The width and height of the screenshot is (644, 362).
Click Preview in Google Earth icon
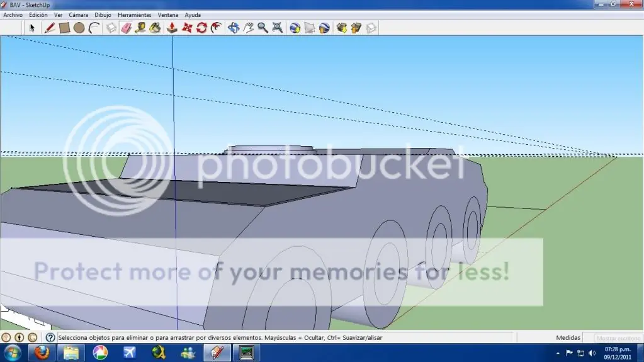pos(324,28)
